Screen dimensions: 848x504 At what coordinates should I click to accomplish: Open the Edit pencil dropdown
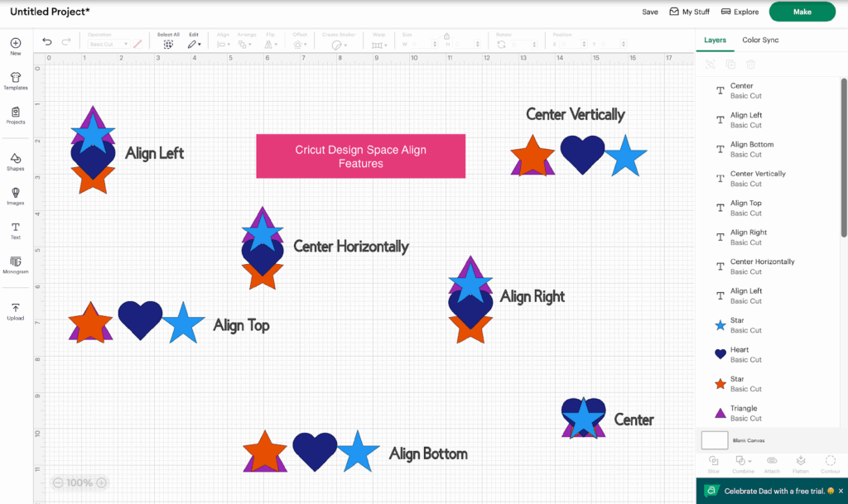(194, 45)
